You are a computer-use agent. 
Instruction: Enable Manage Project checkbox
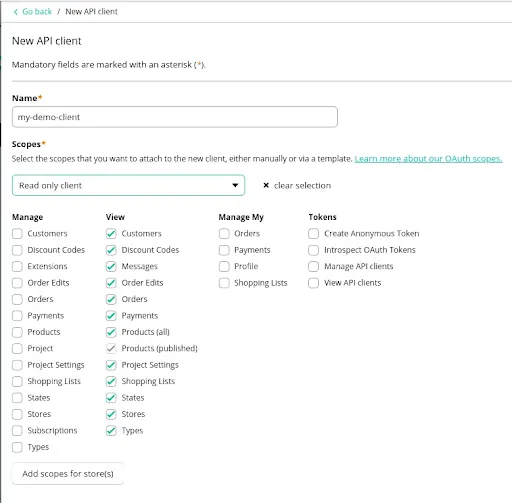click(x=17, y=349)
